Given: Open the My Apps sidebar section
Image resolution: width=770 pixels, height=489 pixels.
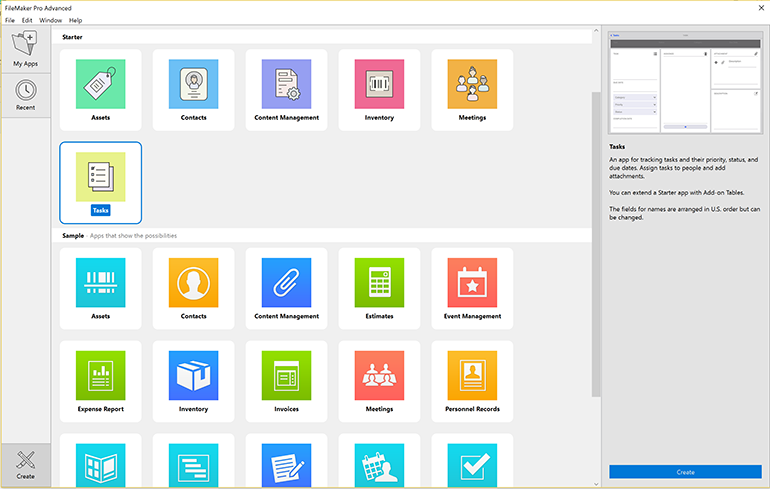Looking at the screenshot, I should click(26, 49).
